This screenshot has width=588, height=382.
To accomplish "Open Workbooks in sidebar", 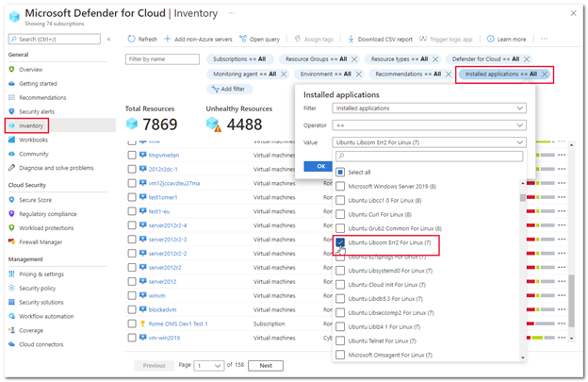I will coord(33,140).
